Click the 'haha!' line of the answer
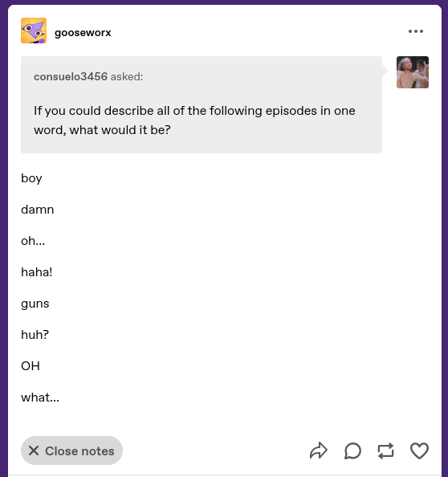Screen dimensions: 448x477 point(37,272)
